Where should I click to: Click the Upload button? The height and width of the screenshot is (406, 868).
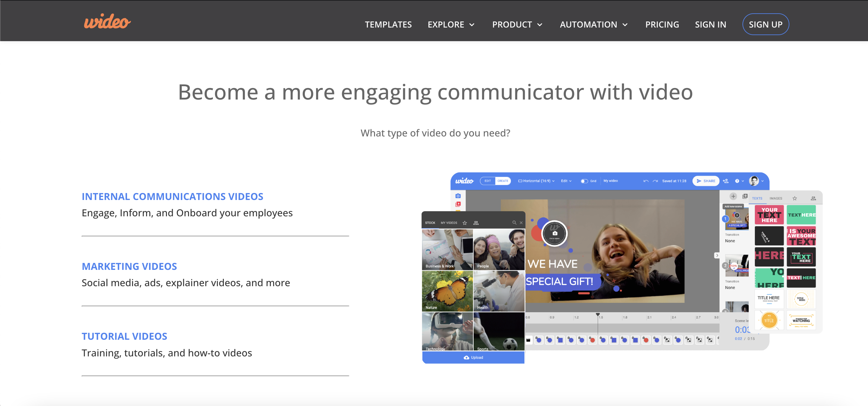coord(473,358)
